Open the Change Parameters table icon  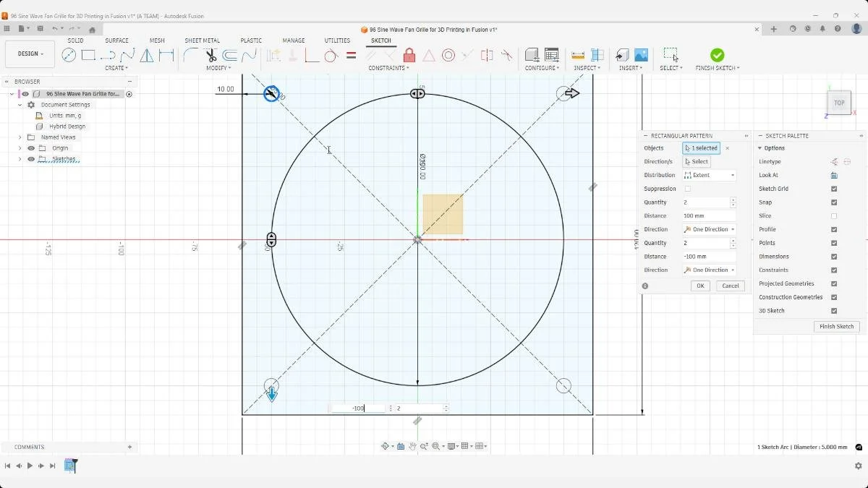tap(551, 55)
